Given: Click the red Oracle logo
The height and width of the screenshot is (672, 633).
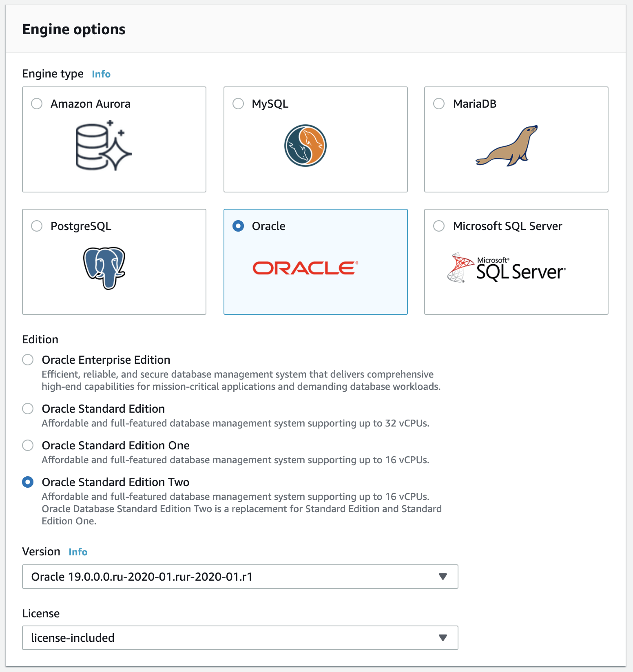Looking at the screenshot, I should coord(305,267).
